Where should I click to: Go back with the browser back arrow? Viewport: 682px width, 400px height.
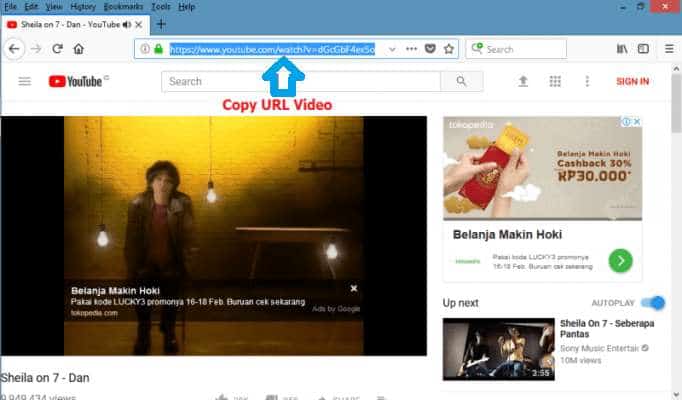pyautogui.click(x=14, y=49)
